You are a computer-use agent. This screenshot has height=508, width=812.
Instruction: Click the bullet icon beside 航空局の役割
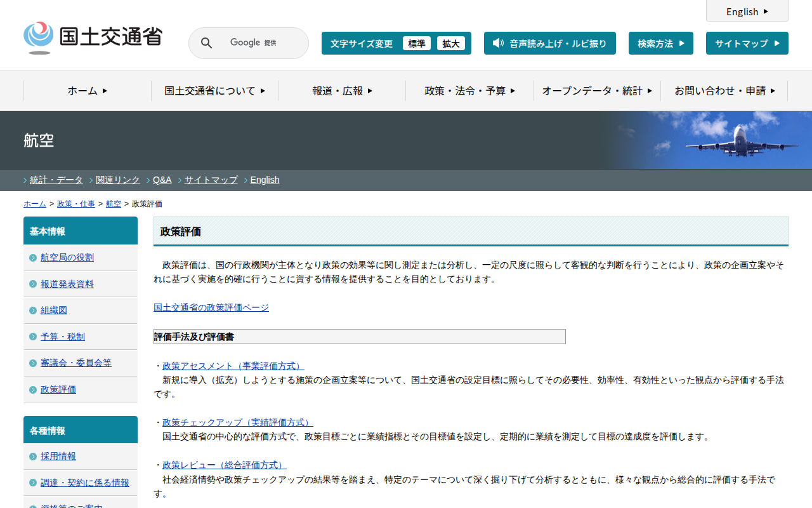click(33, 258)
